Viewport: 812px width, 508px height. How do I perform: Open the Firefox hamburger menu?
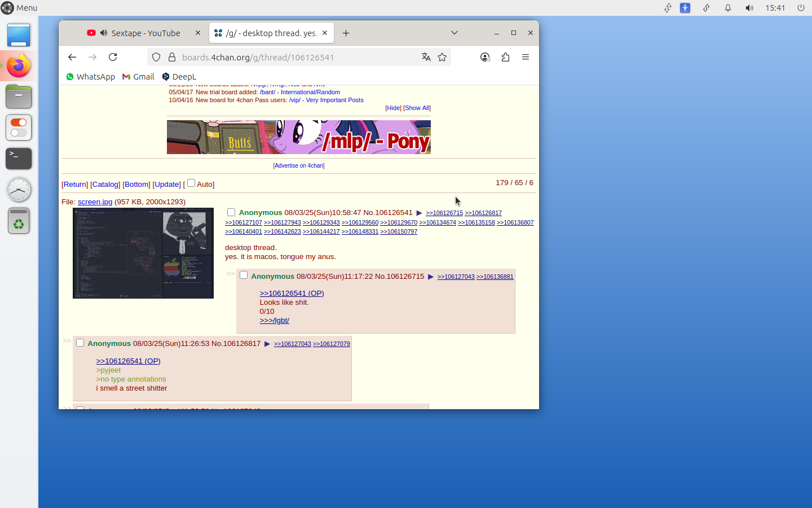526,57
